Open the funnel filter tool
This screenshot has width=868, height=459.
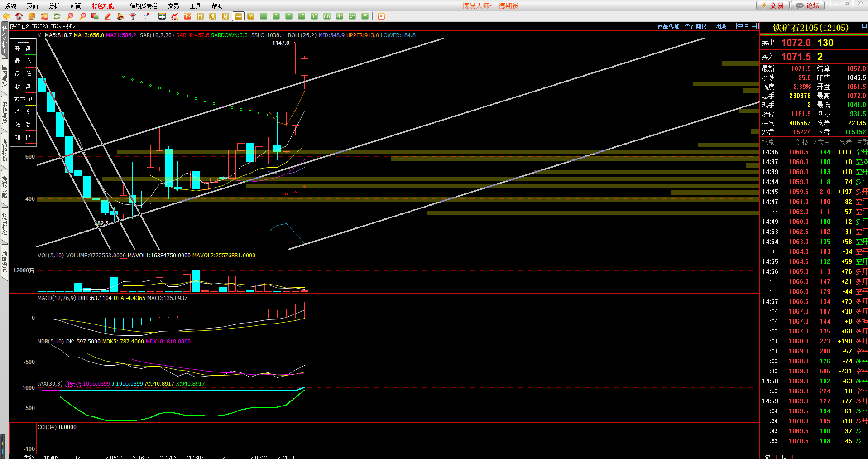point(133,16)
